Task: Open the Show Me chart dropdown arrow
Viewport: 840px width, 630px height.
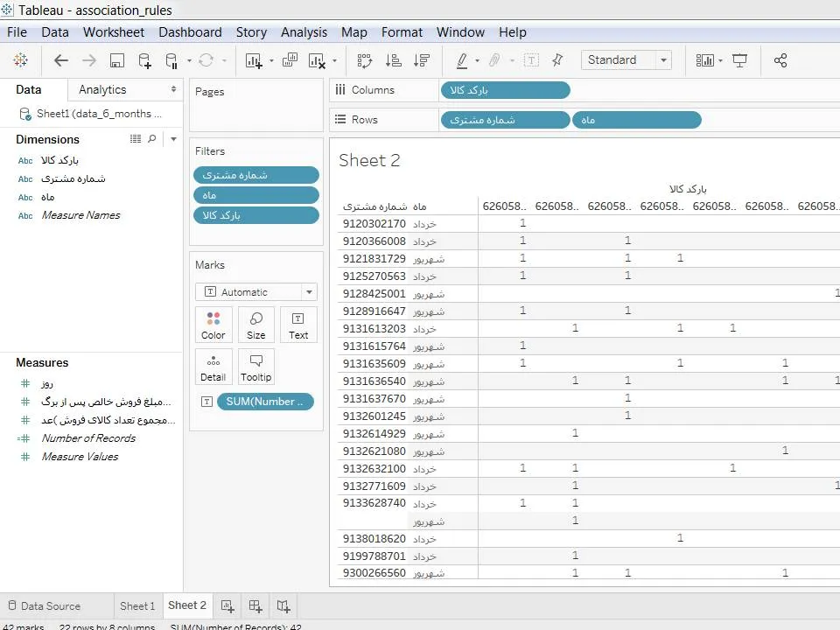Action: click(x=720, y=60)
